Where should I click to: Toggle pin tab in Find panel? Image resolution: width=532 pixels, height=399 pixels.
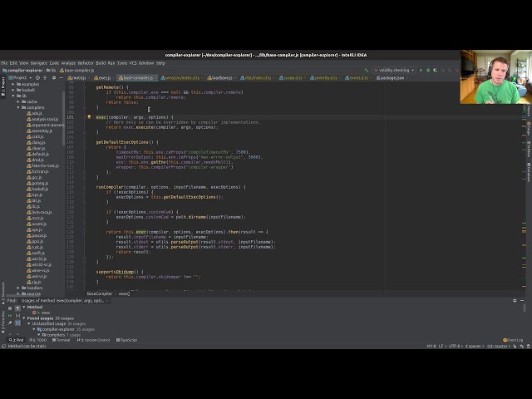[x=10, y=323]
